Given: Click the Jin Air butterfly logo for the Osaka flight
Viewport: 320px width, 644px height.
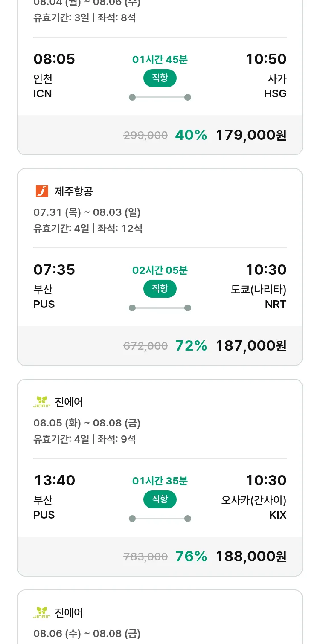Looking at the screenshot, I should (x=42, y=402).
